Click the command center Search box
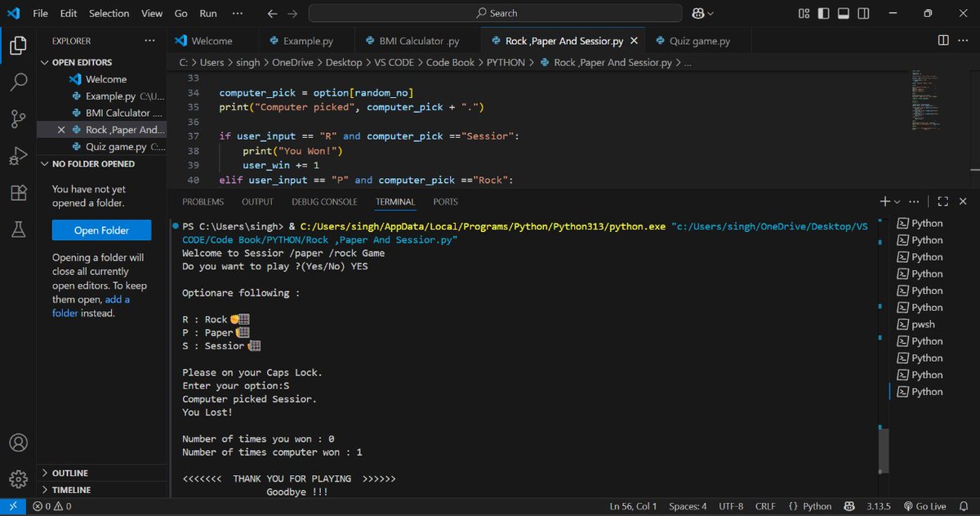The image size is (980, 516). (x=496, y=13)
